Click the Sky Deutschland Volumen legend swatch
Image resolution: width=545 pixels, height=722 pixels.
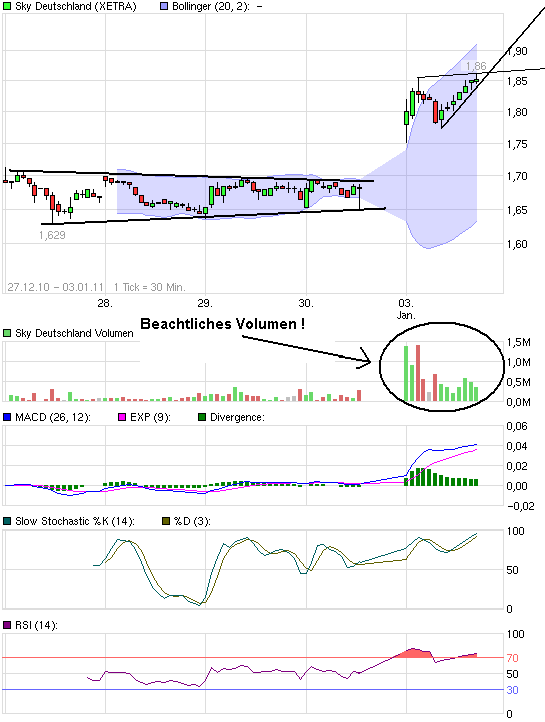[x=7, y=333]
